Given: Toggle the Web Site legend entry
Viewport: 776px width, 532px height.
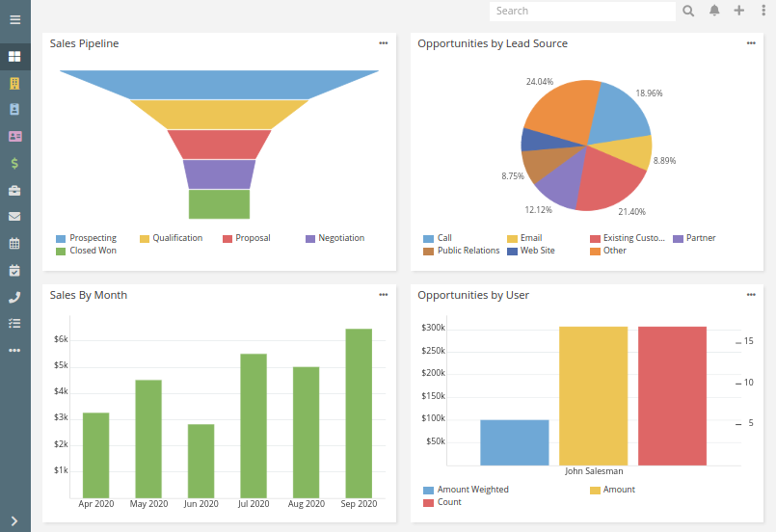Looking at the screenshot, I should 531,251.
